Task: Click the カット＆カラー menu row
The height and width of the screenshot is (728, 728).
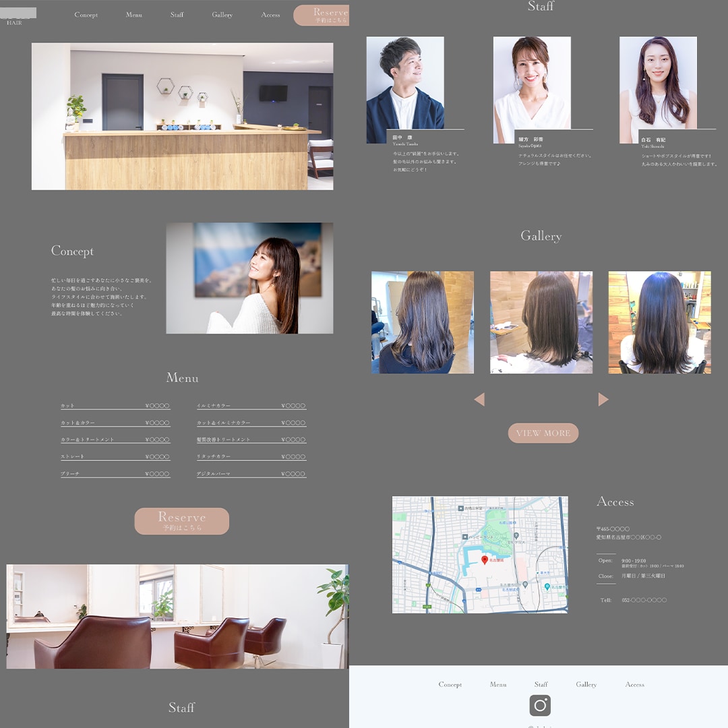Action: 115,423
